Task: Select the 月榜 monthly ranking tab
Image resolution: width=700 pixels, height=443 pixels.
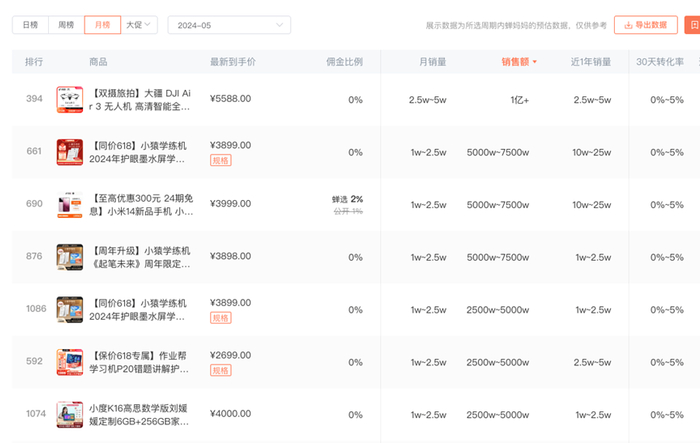Action: (x=100, y=24)
